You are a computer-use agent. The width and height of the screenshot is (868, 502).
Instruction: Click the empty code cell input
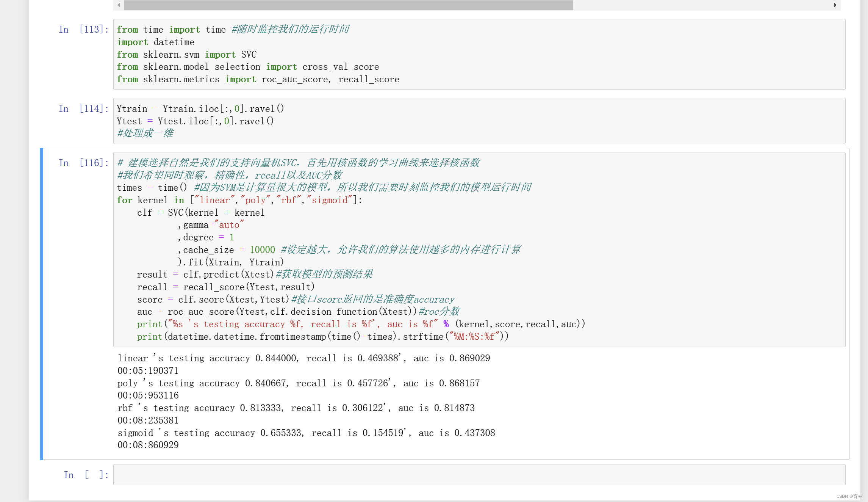(x=479, y=475)
